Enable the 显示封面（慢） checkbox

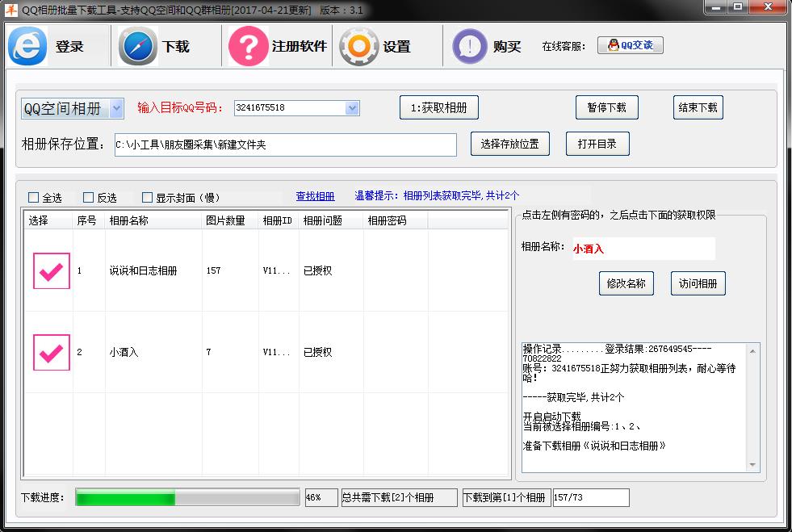147,197
